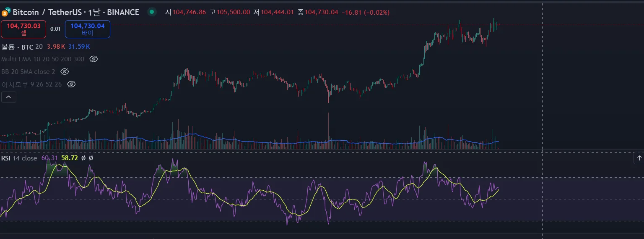644x239 pixels.
Task: Click the high price 105,500.00
Action: 233,12
